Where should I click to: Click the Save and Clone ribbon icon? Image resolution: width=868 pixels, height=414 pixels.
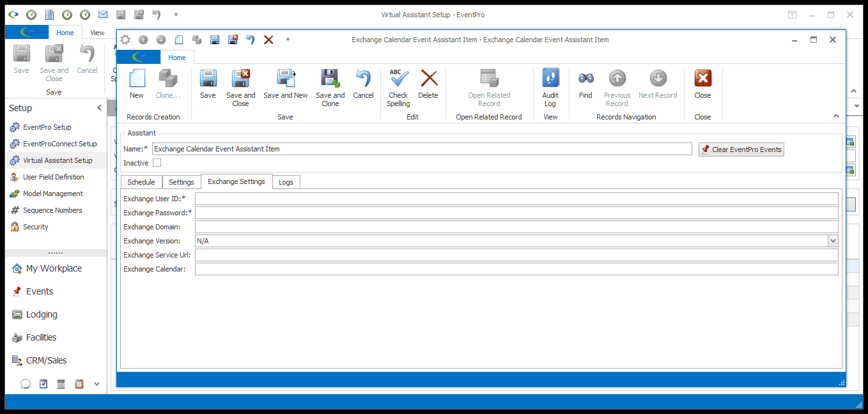(330, 88)
